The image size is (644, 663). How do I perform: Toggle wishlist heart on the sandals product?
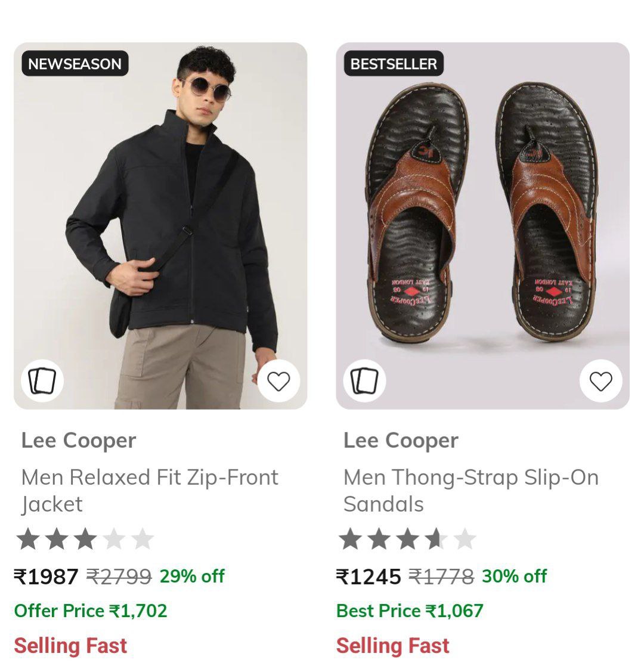click(x=600, y=380)
